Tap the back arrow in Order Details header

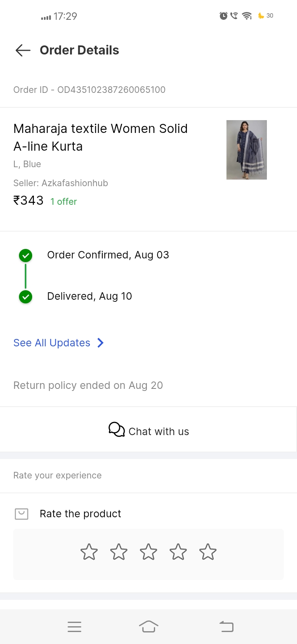click(23, 50)
